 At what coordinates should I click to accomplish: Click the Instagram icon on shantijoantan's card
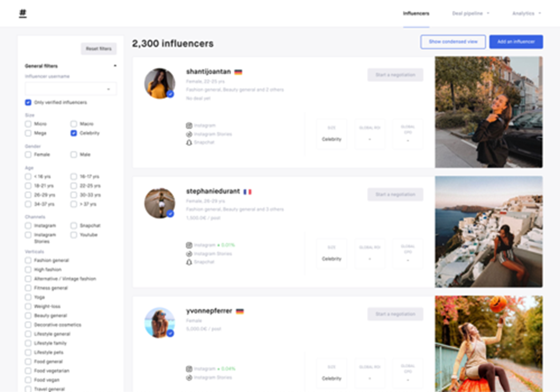click(189, 126)
